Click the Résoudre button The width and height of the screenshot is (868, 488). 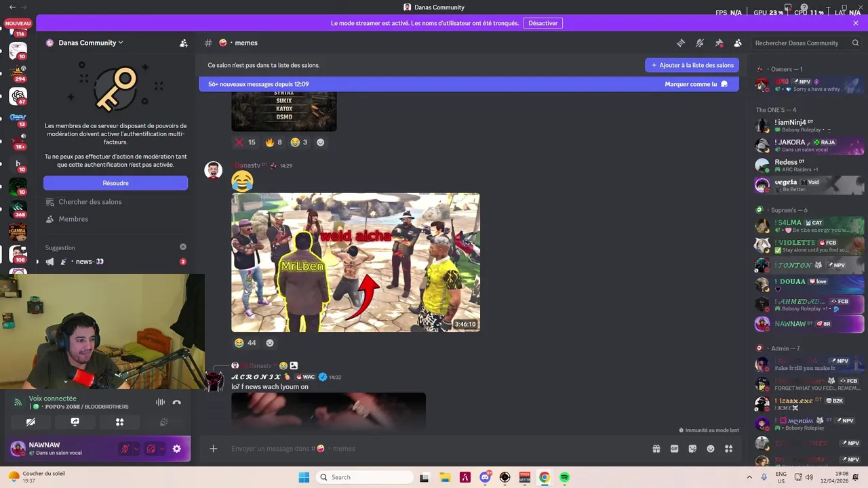coord(115,183)
